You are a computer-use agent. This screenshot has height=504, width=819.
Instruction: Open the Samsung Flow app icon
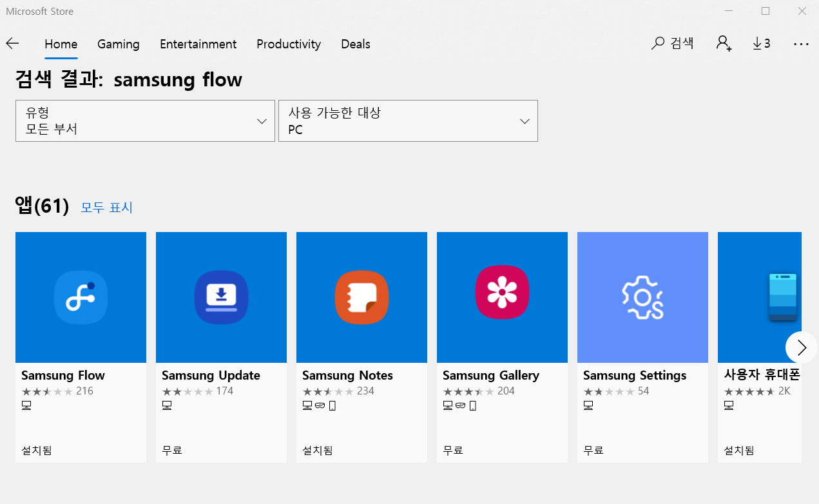pos(81,297)
